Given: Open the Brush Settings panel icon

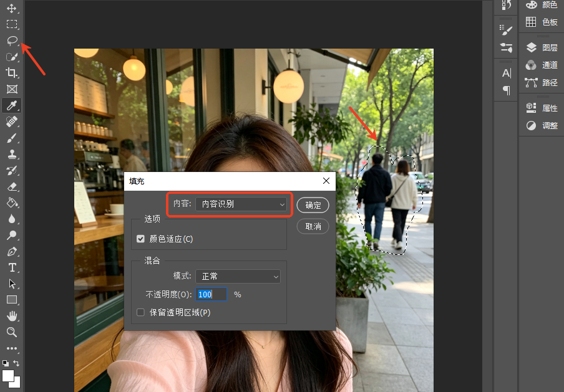Looking at the screenshot, I should point(506,30).
